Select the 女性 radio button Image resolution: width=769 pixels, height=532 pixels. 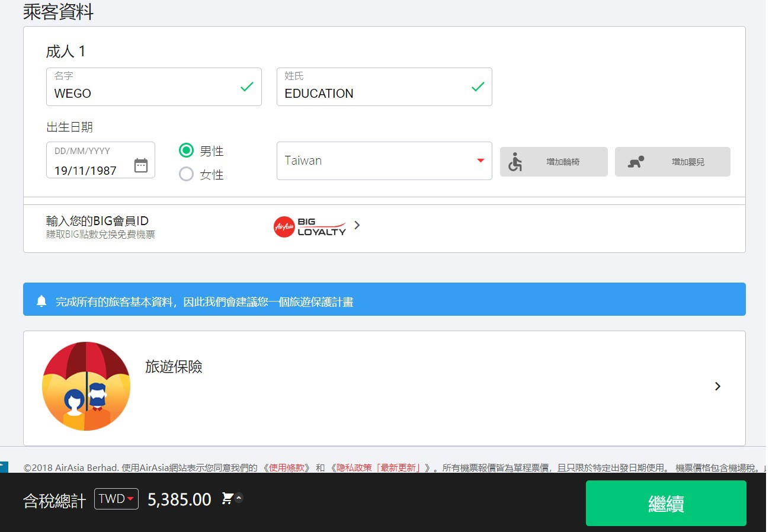click(x=186, y=174)
